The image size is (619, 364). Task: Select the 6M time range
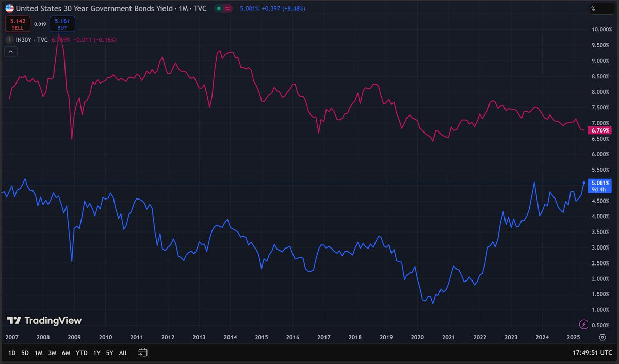pos(66,353)
